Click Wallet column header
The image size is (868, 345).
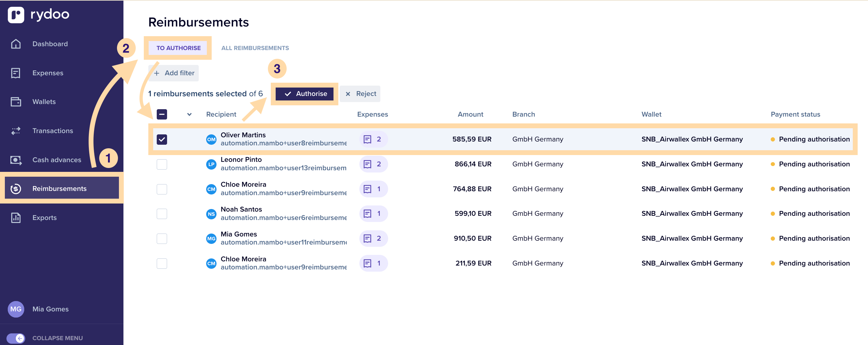click(x=651, y=114)
